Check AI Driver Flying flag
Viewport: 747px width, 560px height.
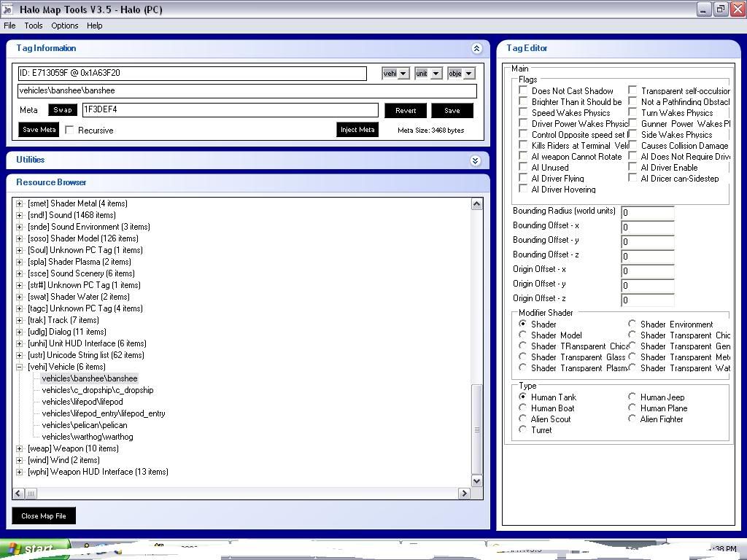[x=523, y=178]
